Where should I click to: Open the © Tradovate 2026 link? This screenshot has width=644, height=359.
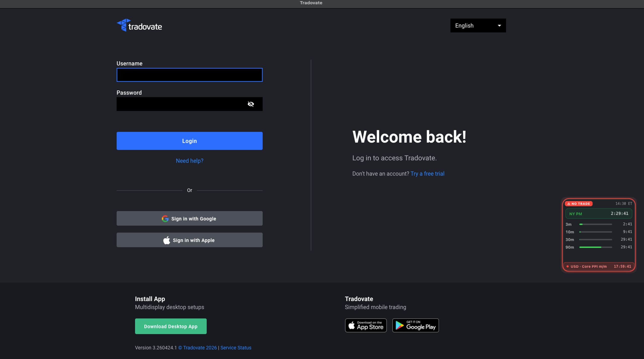click(197, 348)
